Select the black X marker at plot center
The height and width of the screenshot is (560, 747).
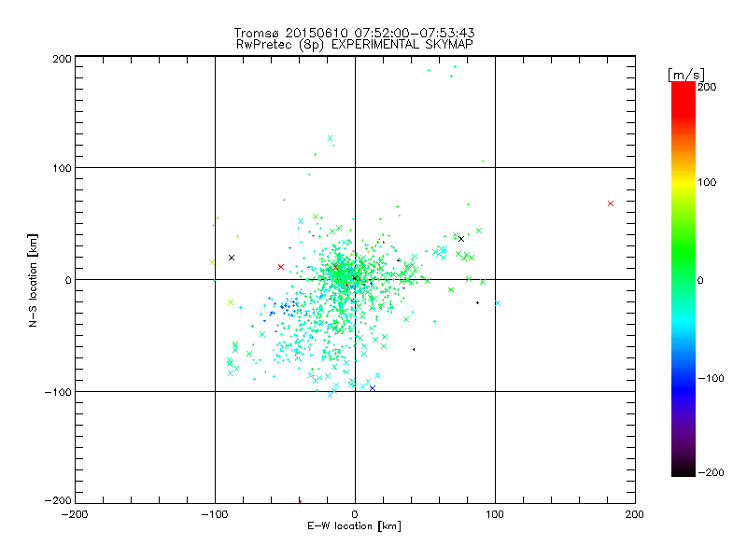355,277
